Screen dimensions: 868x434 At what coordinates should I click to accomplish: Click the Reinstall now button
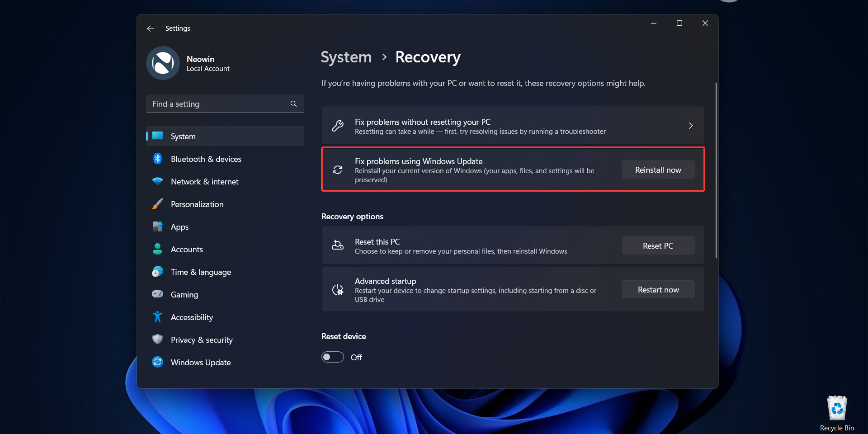(x=658, y=170)
